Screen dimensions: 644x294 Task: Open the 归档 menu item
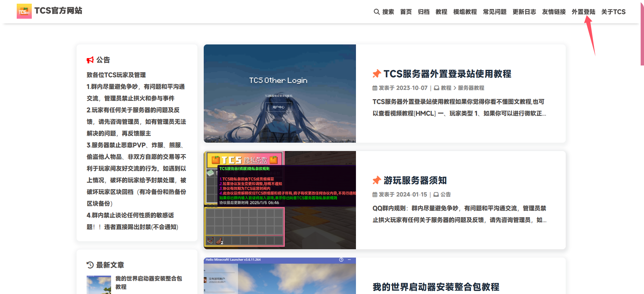(424, 12)
